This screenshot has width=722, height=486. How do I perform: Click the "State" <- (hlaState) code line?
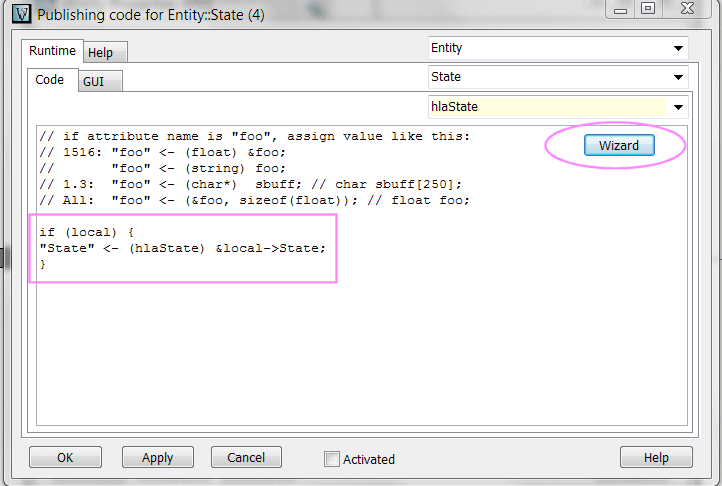coord(182,248)
